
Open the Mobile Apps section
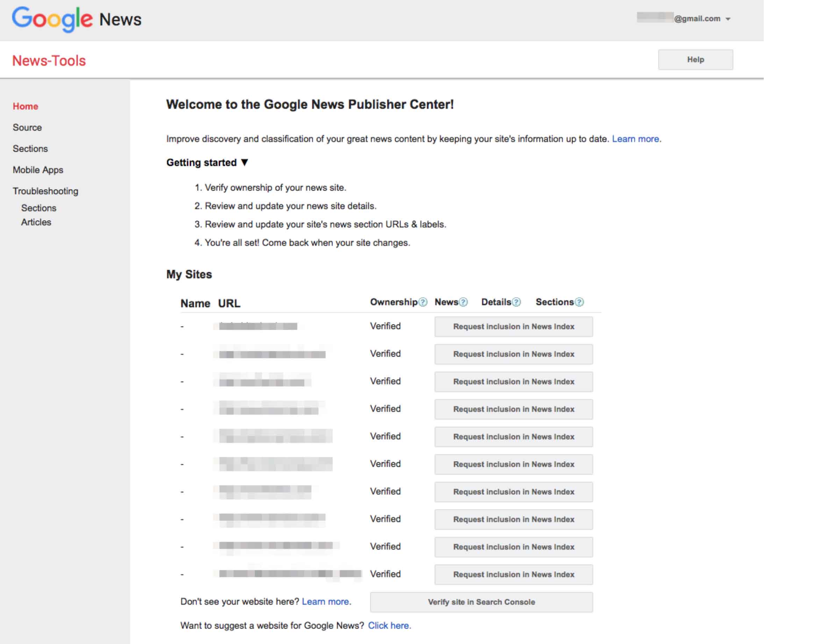tap(38, 170)
